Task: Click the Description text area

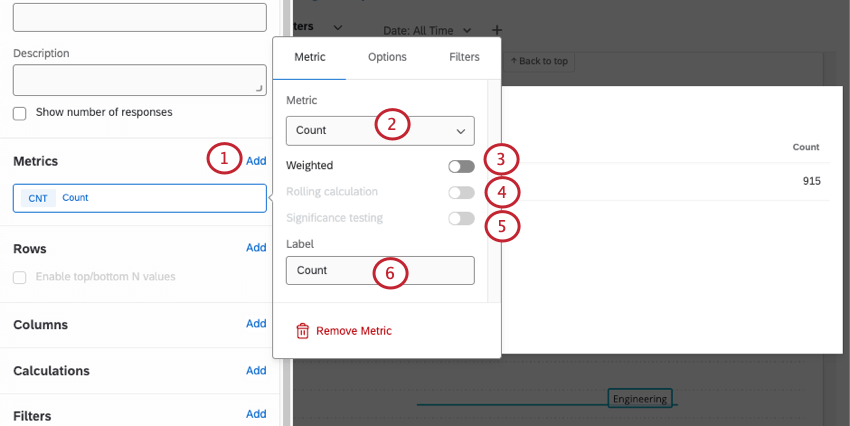Action: click(x=140, y=80)
